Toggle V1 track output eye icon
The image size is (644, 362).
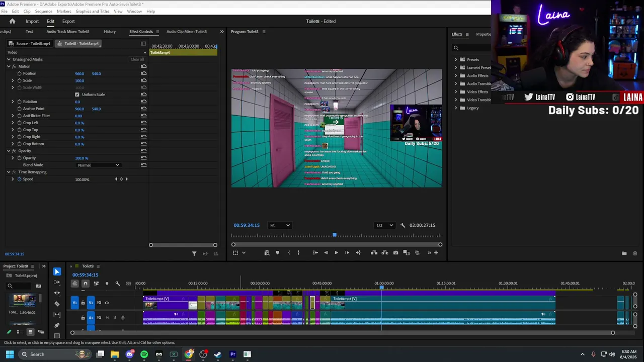click(x=107, y=303)
